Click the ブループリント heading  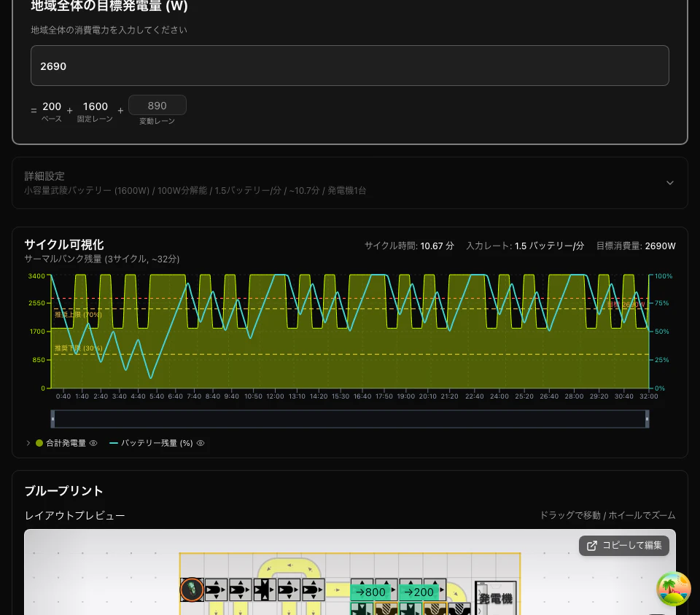64,490
